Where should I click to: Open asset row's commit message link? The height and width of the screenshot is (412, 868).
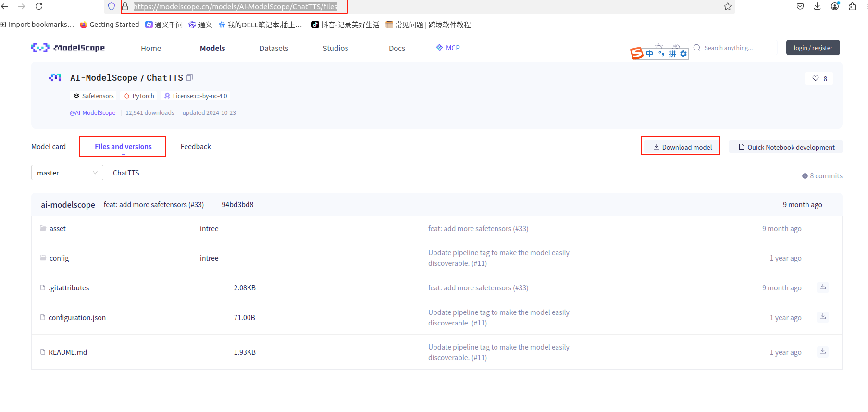[x=478, y=229]
